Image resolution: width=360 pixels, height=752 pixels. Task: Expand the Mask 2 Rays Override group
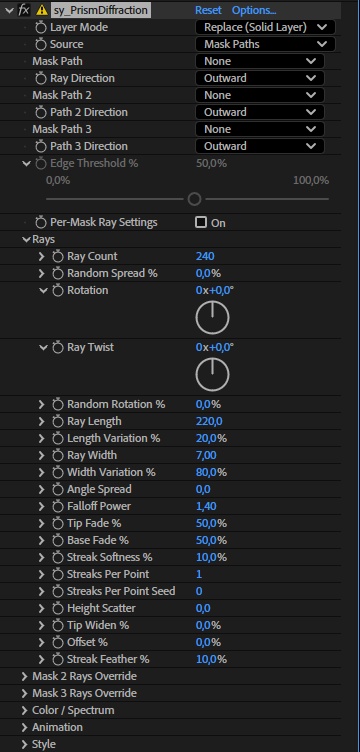[24, 676]
